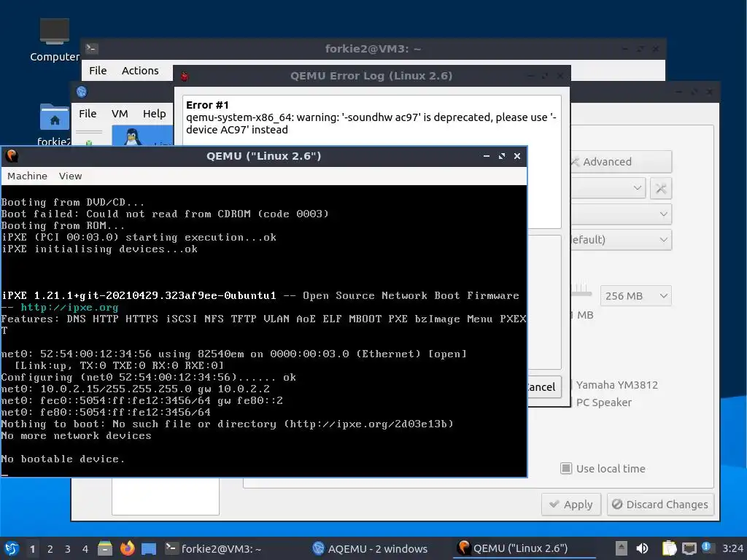Click the terminal icon in forkie2@VM3 title bar

tap(91, 49)
